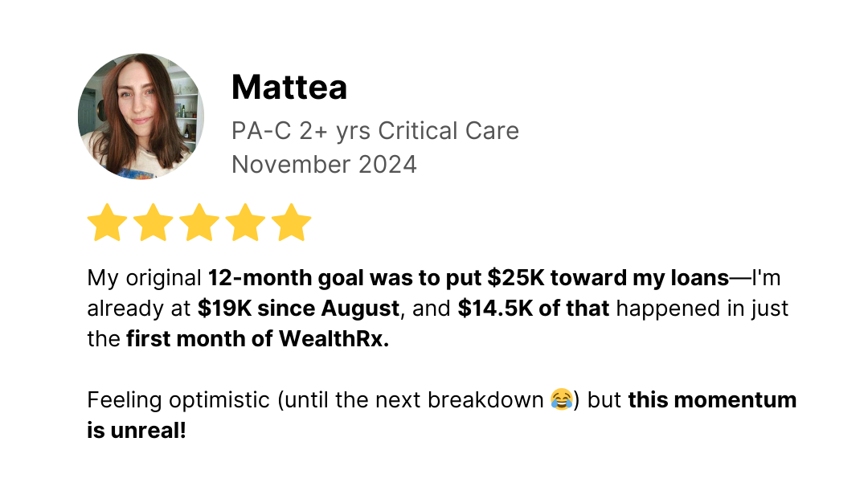This screenshot has height=503, width=868.
Task: Click the PA-C 2+ yrs Critical Care subtitle
Action: pyautogui.click(x=375, y=131)
